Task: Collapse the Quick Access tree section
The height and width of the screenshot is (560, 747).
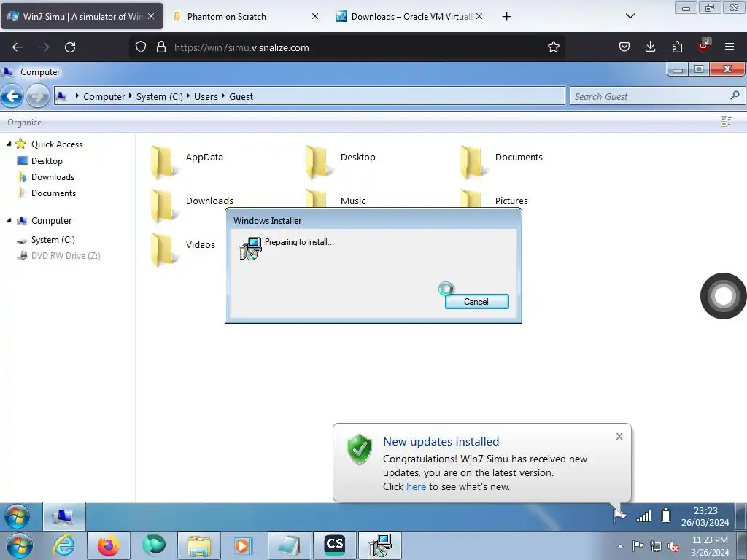Action: [x=9, y=144]
